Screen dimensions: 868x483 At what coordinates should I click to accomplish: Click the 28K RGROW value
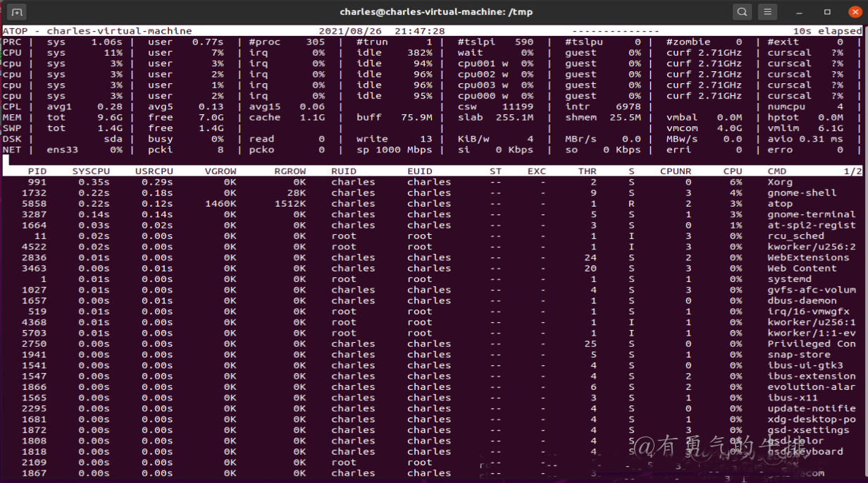[297, 192]
